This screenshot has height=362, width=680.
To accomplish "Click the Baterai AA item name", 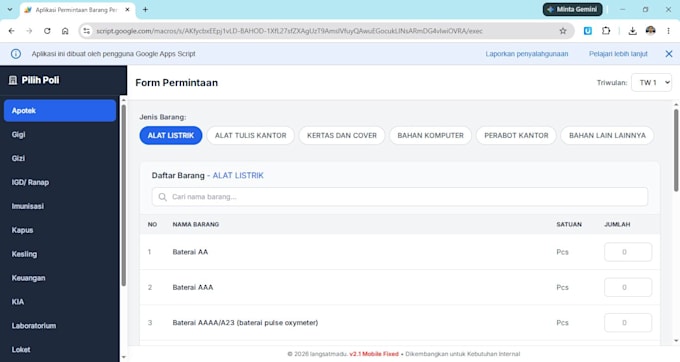I will click(x=190, y=252).
